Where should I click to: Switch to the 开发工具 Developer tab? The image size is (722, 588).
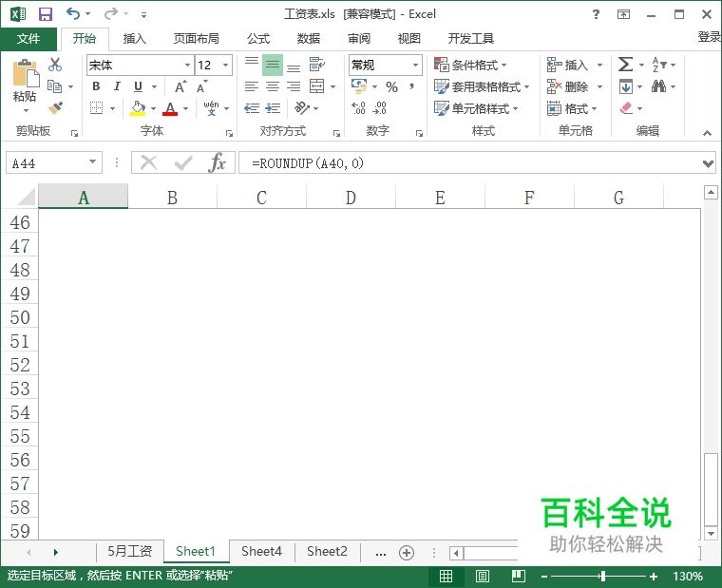(470, 39)
